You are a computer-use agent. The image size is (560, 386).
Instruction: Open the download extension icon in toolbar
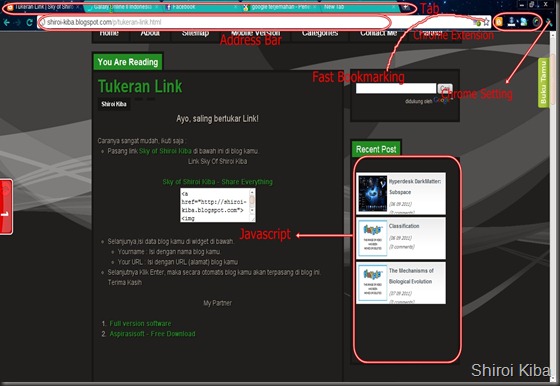(x=511, y=22)
